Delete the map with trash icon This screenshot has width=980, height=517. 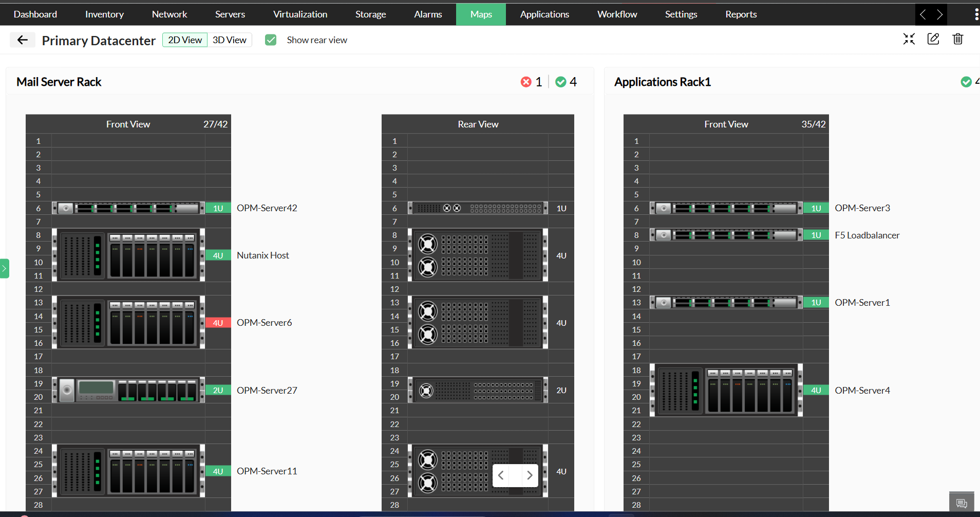click(x=958, y=39)
